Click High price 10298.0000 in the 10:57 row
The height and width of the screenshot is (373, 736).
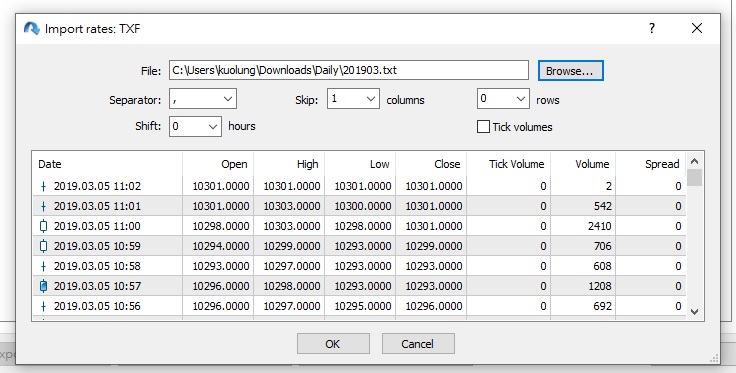coord(292,286)
